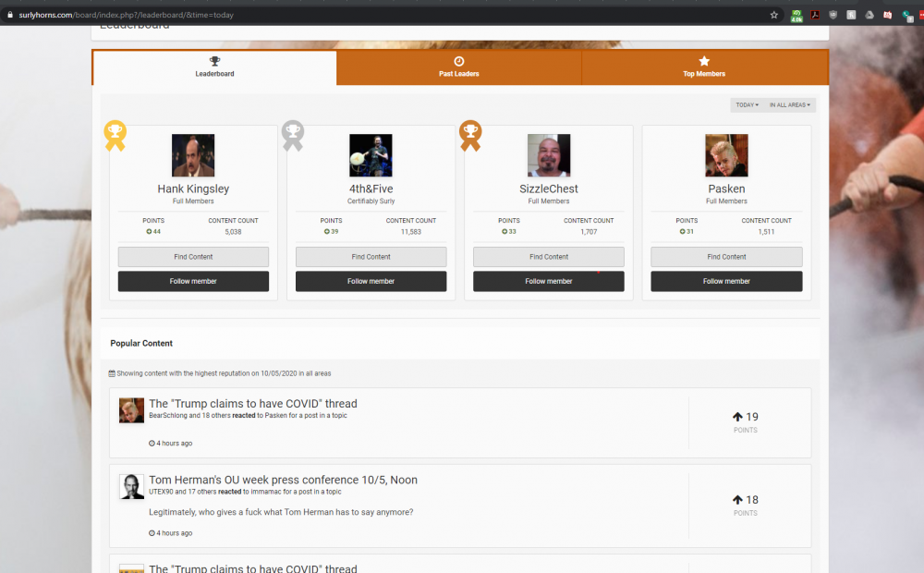This screenshot has height=573, width=924.
Task: Bookmark this page with the star icon
Action: coord(774,15)
